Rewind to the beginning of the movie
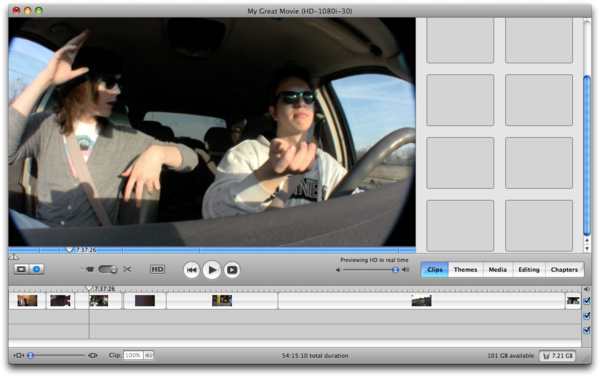This screenshot has width=600, height=377. pos(191,270)
